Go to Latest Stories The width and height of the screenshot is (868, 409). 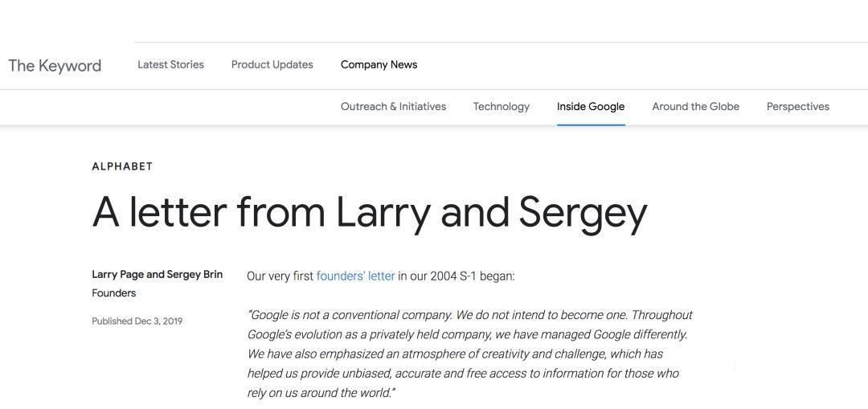pyautogui.click(x=170, y=65)
